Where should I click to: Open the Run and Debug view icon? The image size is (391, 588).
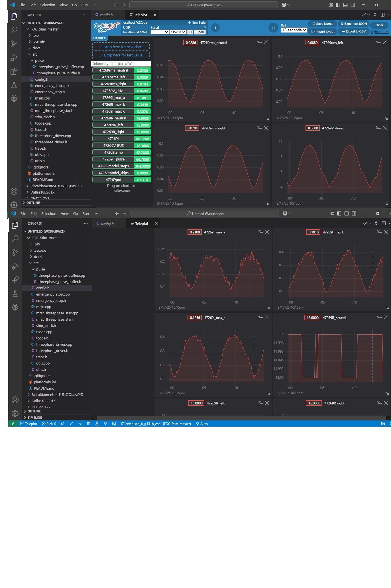pyautogui.click(x=14, y=57)
